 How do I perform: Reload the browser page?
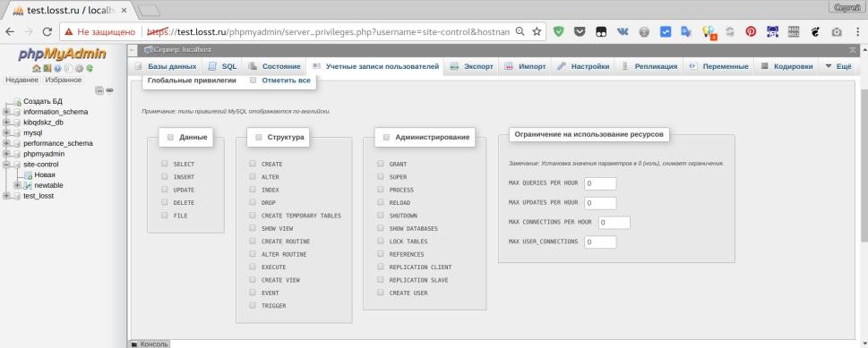tap(47, 32)
